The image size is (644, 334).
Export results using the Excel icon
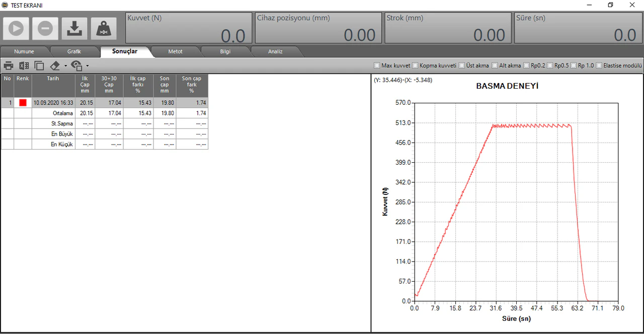point(24,65)
